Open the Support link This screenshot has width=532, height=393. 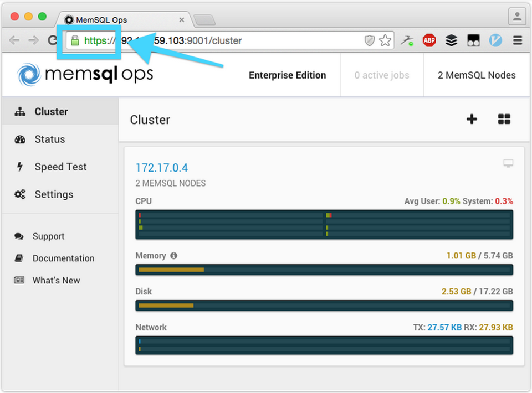click(48, 236)
